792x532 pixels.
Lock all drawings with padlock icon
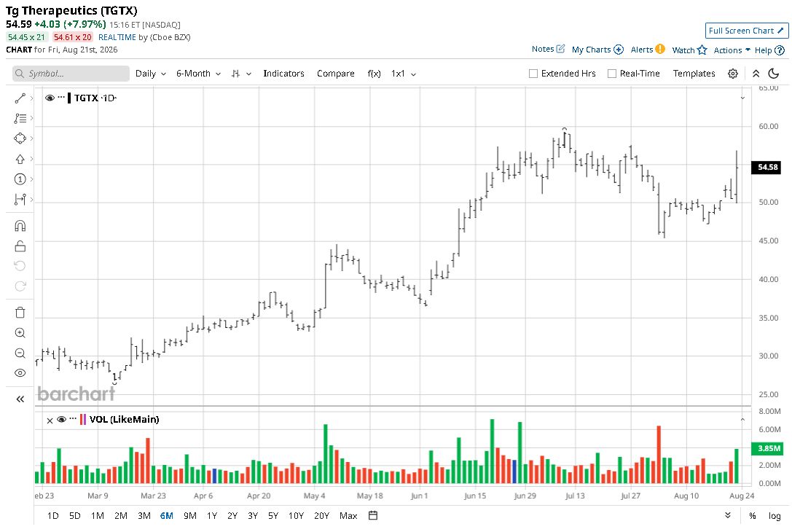click(20, 246)
